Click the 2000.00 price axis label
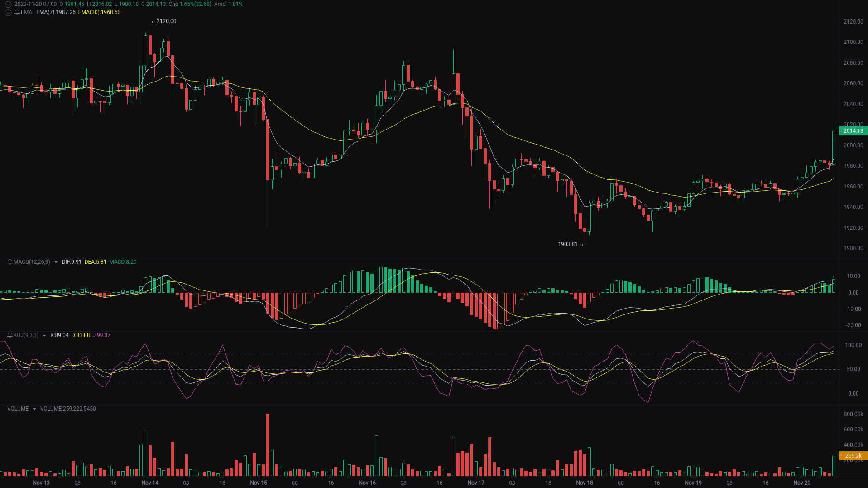The height and width of the screenshot is (488, 868). click(853, 145)
